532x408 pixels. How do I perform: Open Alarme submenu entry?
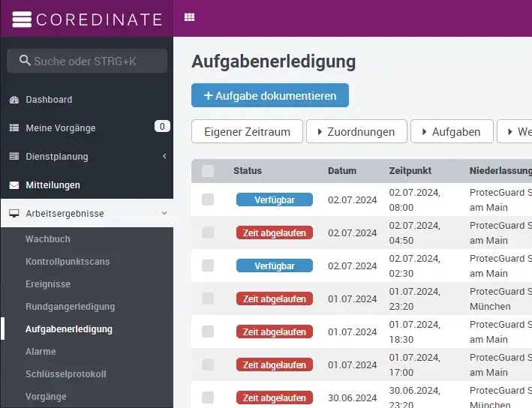41,351
